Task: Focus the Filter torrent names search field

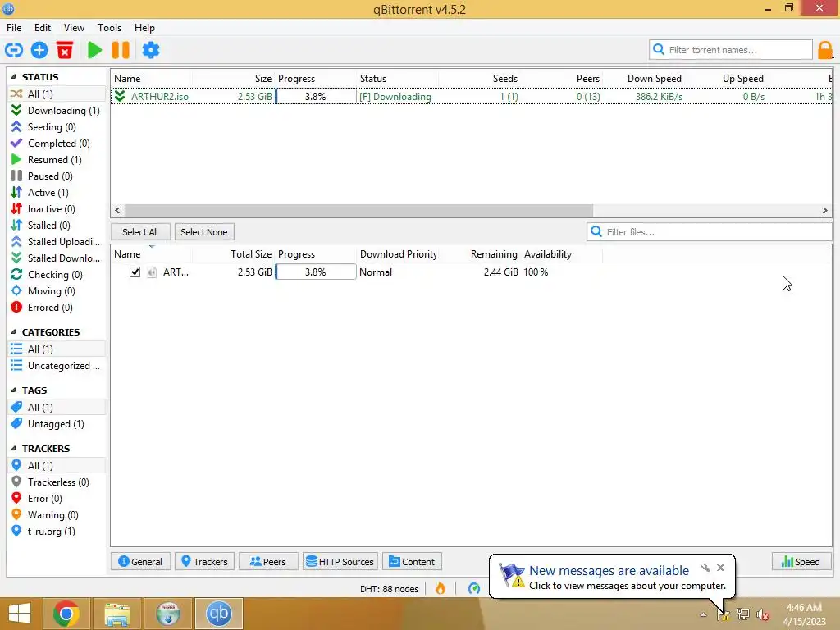Action: point(731,50)
